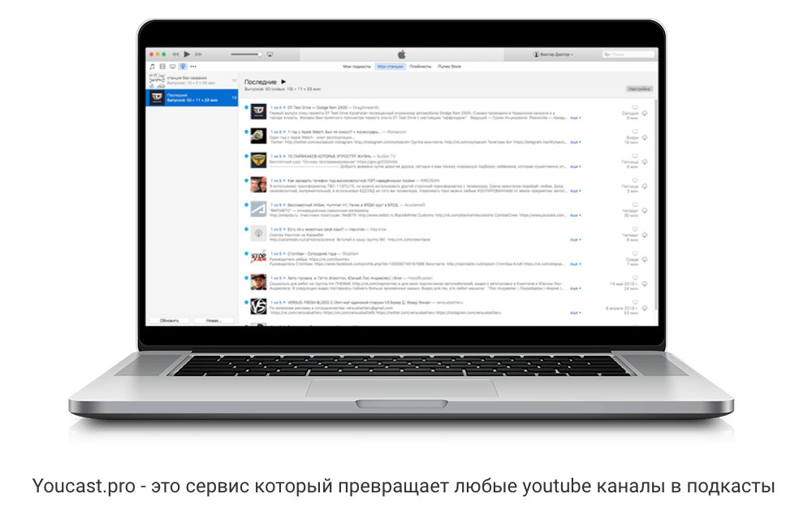Image resolution: width=812 pixels, height=520 pixels.
Task: Download the DT Test Drive episode
Action: pyautogui.click(x=645, y=113)
